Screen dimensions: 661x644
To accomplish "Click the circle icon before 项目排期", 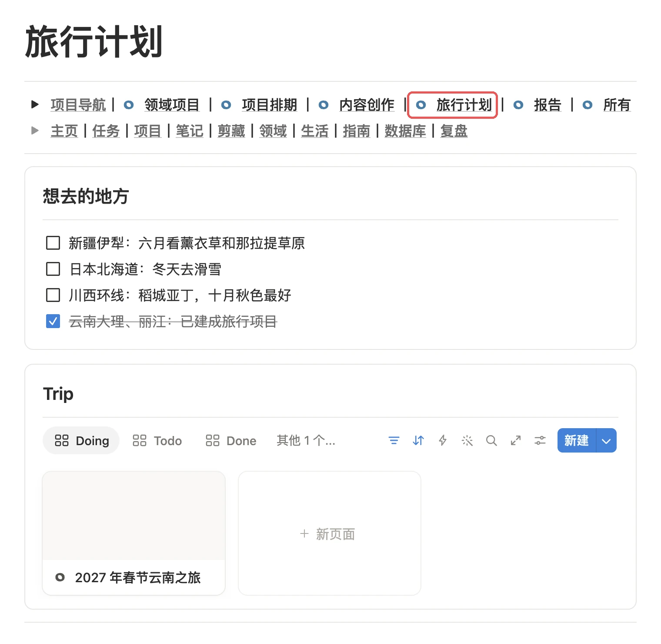I will pyautogui.click(x=226, y=105).
